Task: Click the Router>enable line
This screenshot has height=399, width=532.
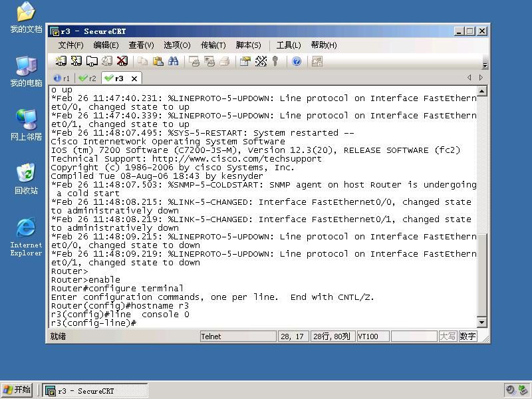Action: (x=86, y=280)
